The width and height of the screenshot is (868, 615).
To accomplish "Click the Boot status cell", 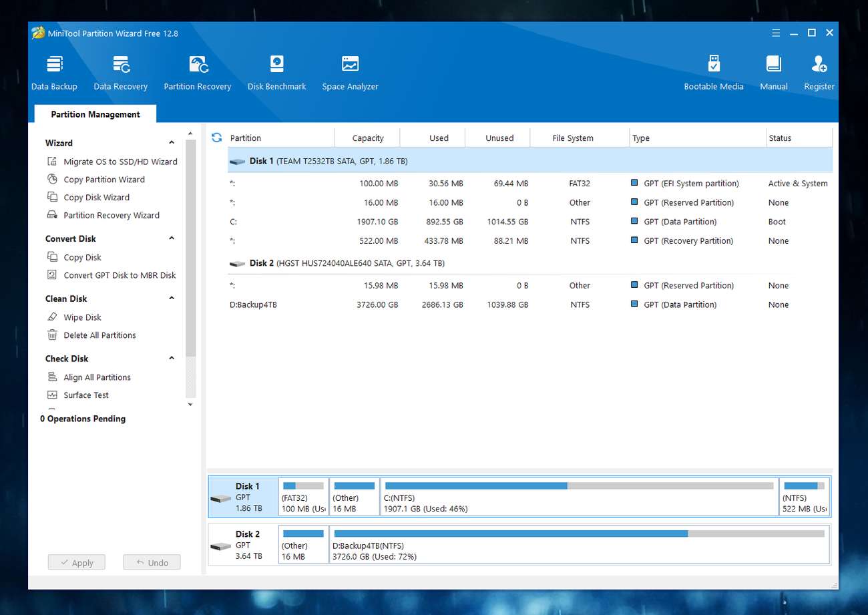I will 777,222.
